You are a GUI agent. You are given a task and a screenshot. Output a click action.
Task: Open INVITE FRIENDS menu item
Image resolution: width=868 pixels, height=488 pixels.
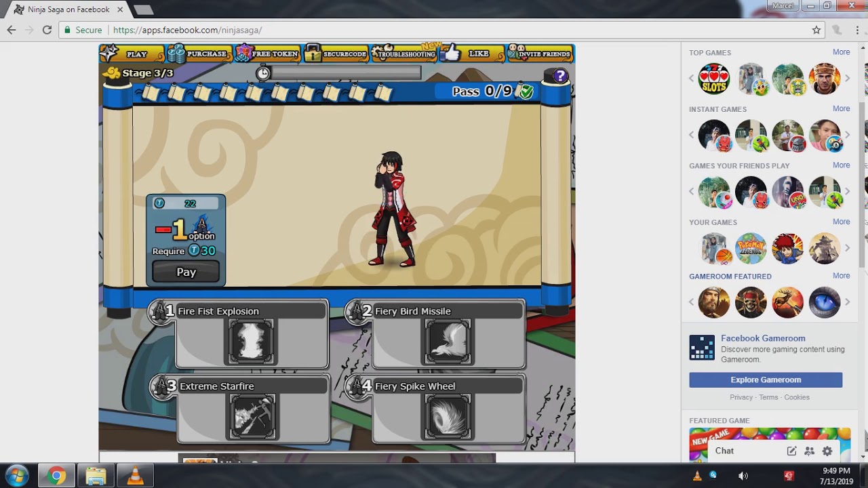pos(540,54)
